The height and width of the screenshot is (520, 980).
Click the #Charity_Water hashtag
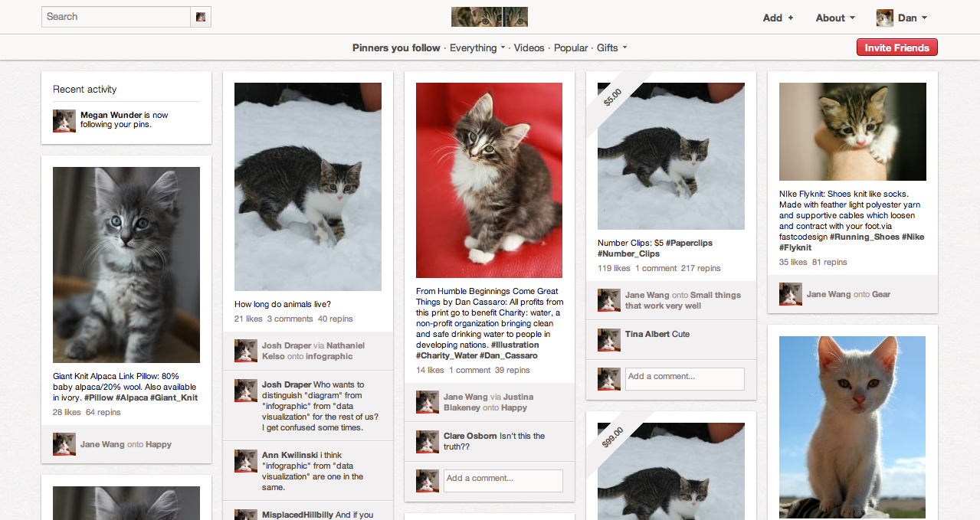click(x=448, y=355)
